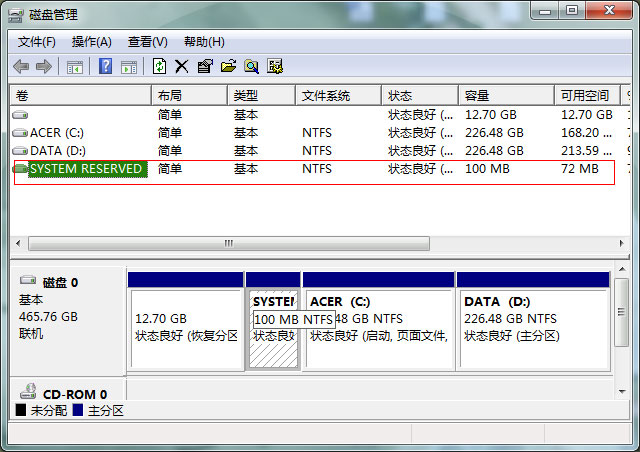
Task: Click the open folder toolbar icon
Action: [x=228, y=67]
